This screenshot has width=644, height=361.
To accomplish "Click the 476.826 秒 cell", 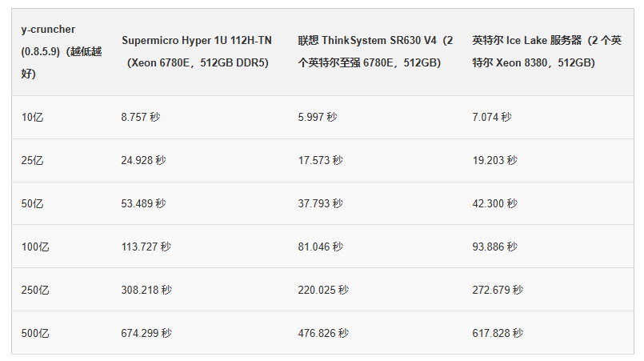I will 323,333.
